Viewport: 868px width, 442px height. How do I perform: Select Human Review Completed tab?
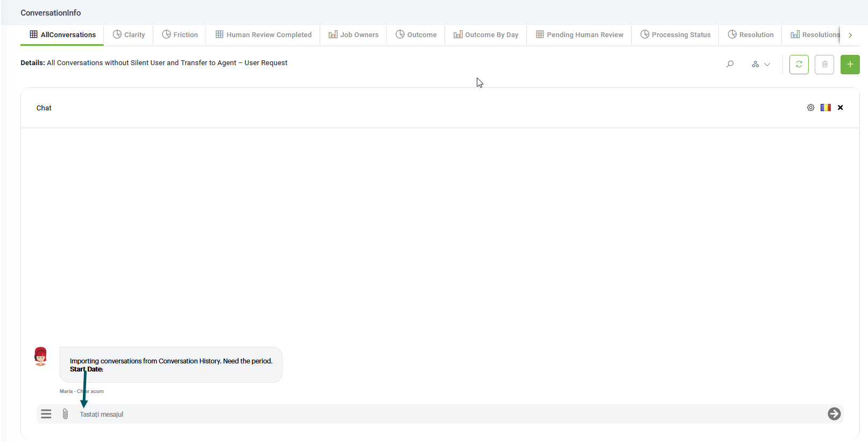click(263, 35)
